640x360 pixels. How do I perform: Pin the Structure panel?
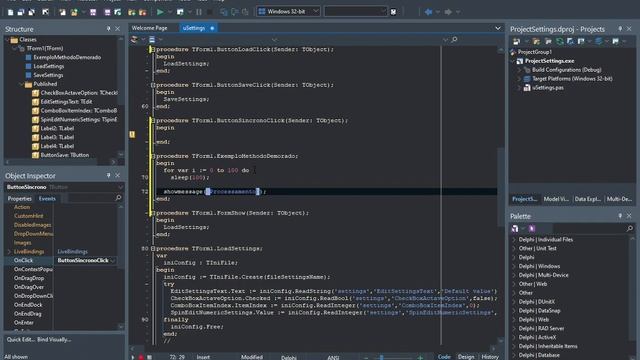pos(108,29)
